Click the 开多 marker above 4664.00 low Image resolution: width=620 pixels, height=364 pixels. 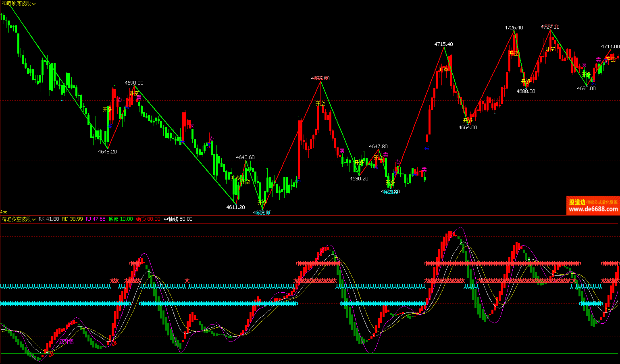click(468, 120)
